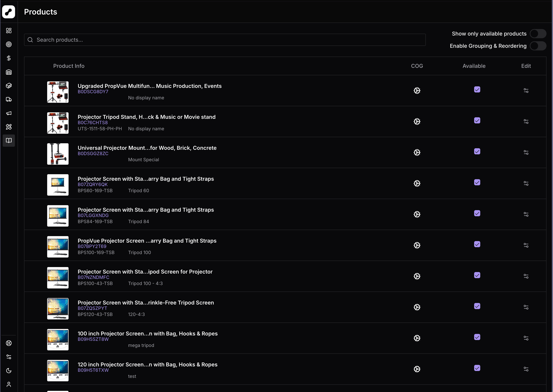Open COG for B07ZQSZPYT product
The image size is (553, 392).
417,307
